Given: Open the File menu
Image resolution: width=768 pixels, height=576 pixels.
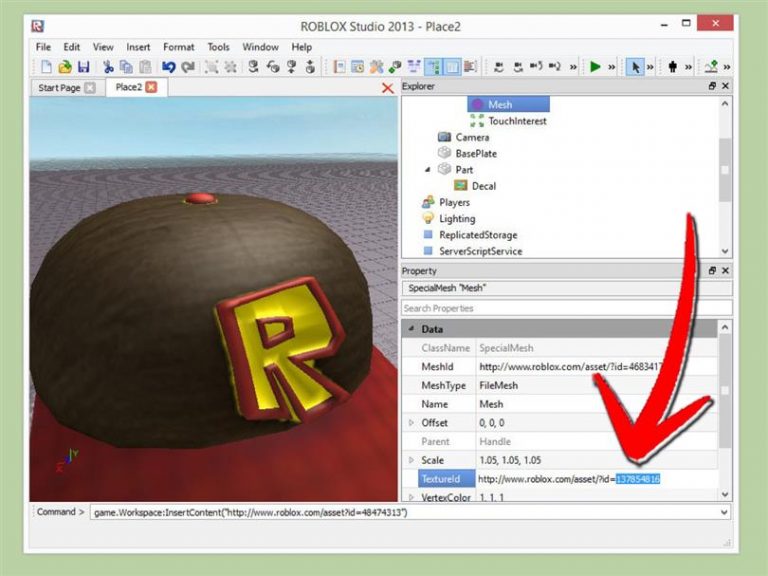Looking at the screenshot, I should click(43, 47).
